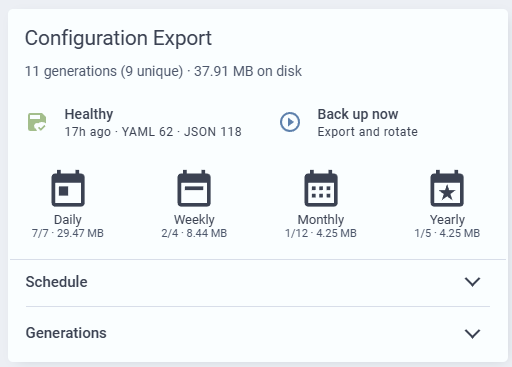Click the 11 generations summary line
The width and height of the screenshot is (512, 367).
(163, 71)
